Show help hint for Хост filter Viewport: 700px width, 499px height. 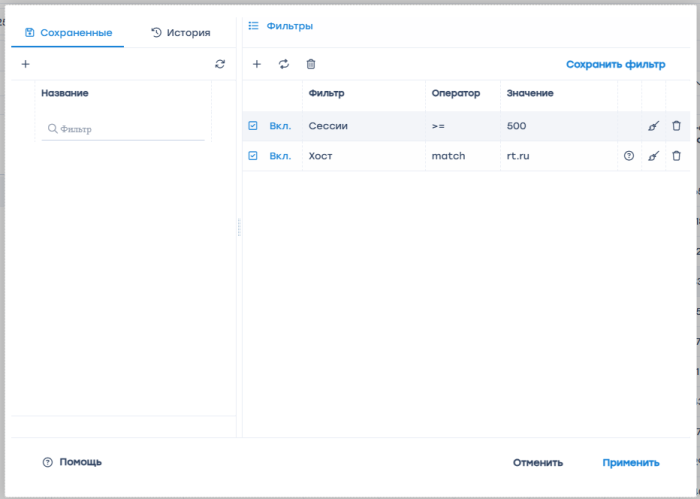[x=629, y=156]
